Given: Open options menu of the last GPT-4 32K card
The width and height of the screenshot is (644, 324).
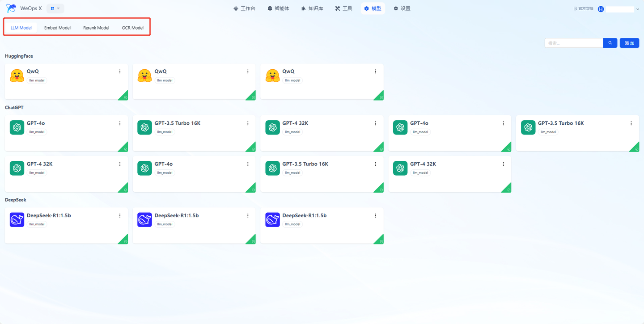Looking at the screenshot, I should pos(503,164).
